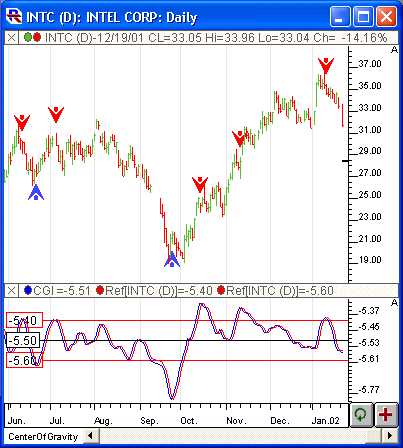Click the -5.40 reference line label

[24, 321]
